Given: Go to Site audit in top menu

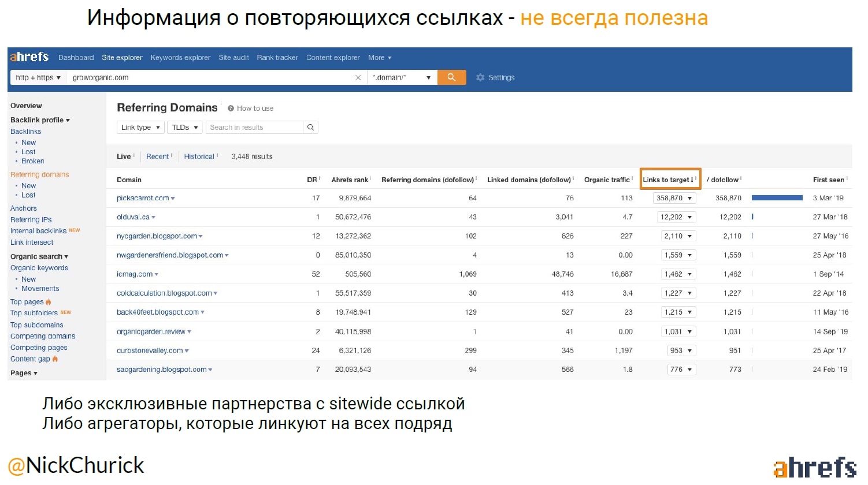Looking at the screenshot, I should [233, 58].
